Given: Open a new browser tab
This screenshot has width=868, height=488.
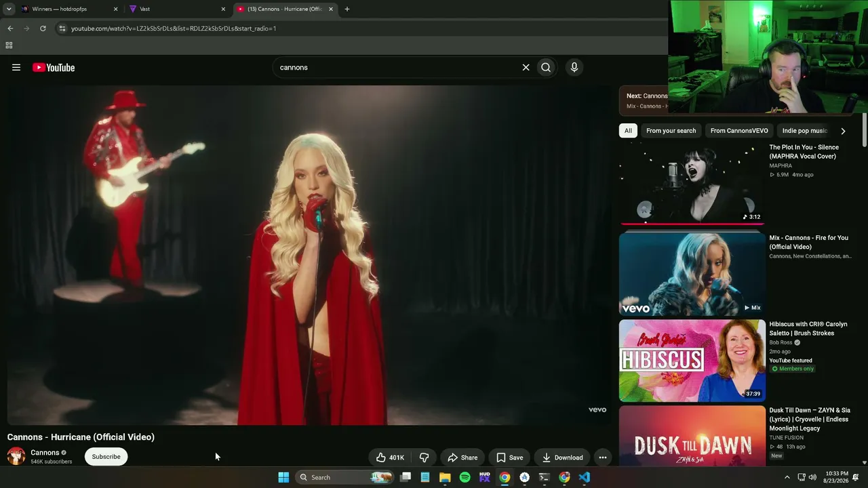Looking at the screenshot, I should tap(347, 9).
